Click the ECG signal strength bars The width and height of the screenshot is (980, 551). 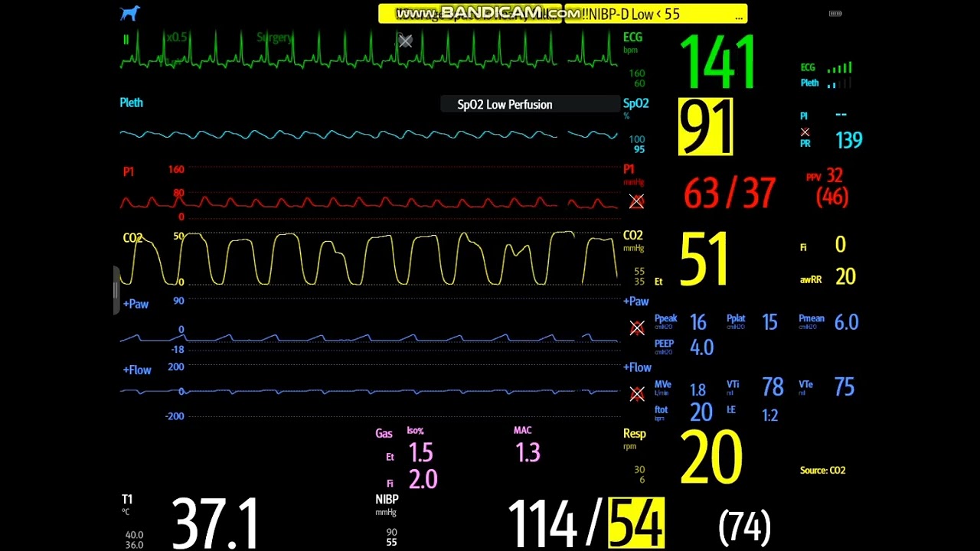(x=839, y=68)
